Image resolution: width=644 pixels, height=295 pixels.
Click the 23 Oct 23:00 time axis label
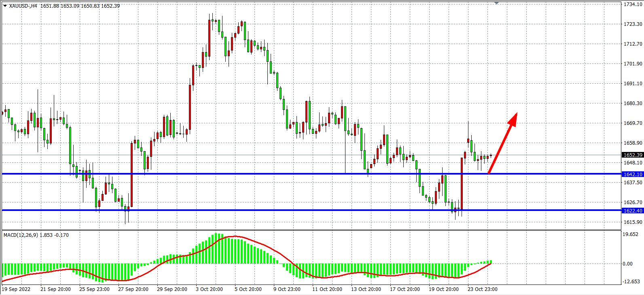483,289
